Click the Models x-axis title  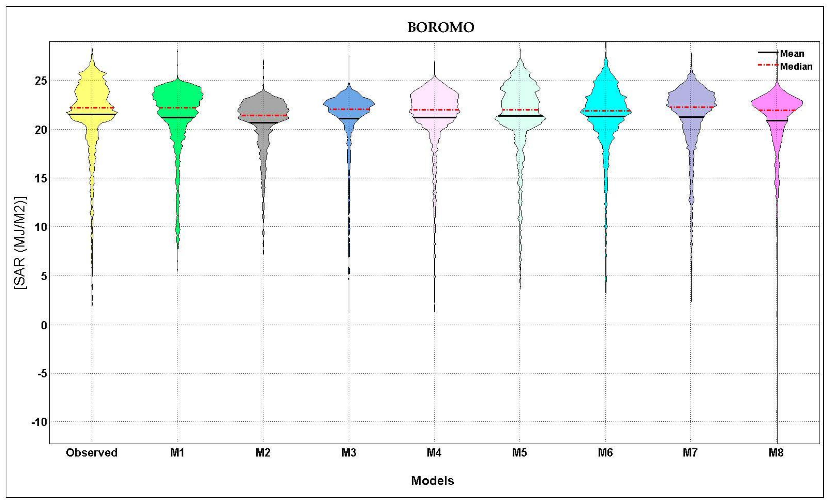pyautogui.click(x=433, y=481)
